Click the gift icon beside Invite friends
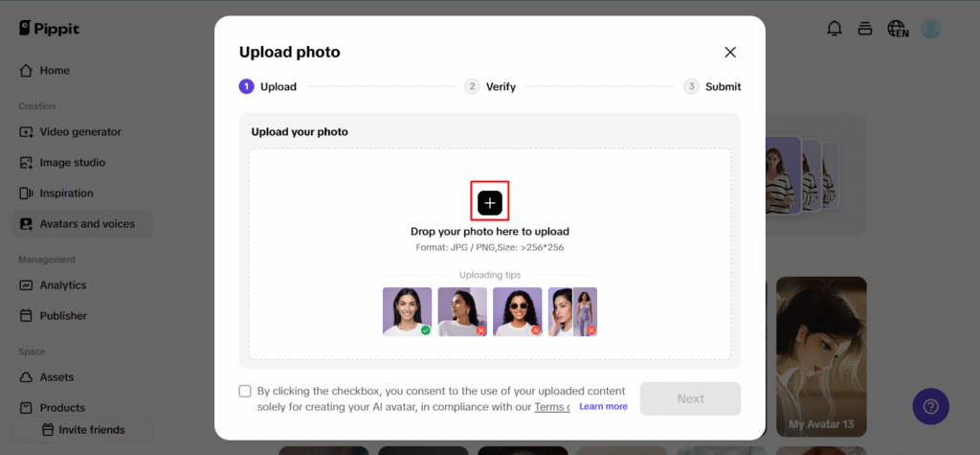This screenshot has width=980, height=455. (x=48, y=430)
